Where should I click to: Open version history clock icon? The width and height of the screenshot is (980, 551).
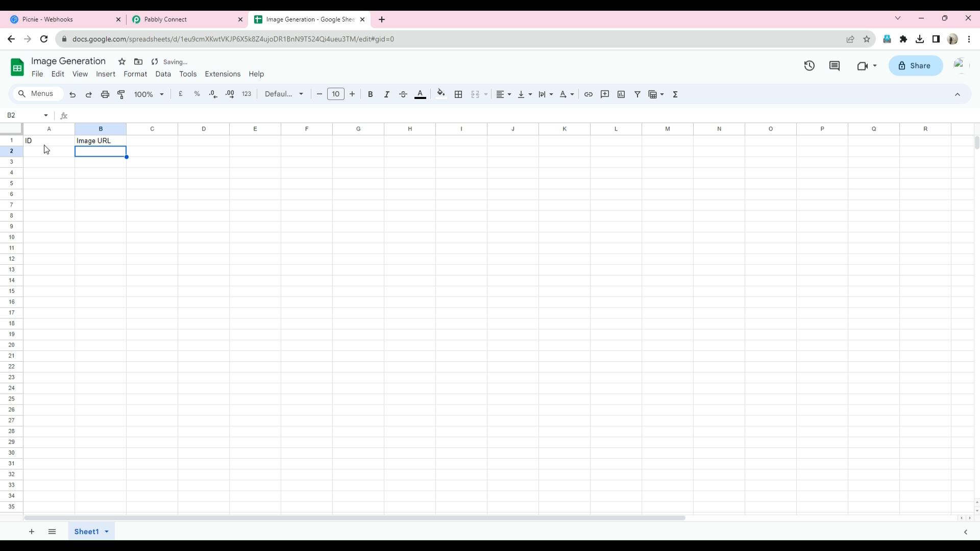pos(809,66)
